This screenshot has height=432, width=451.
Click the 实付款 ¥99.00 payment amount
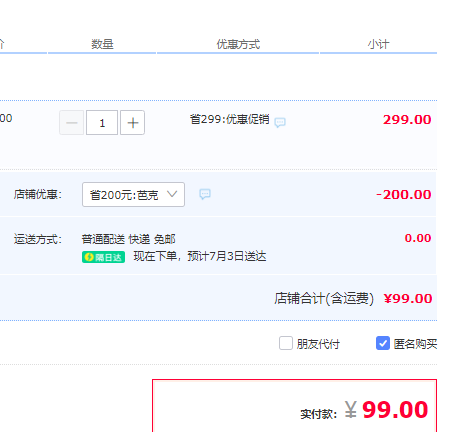point(386,410)
